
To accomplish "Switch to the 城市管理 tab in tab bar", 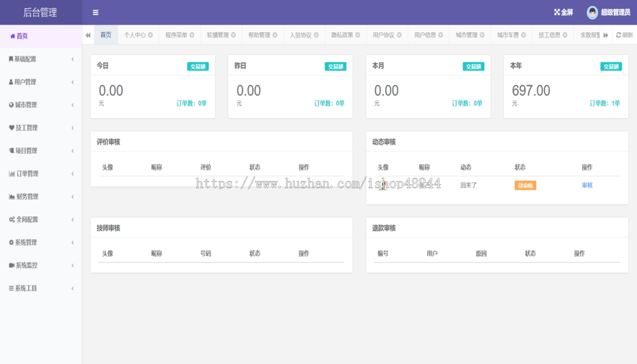I will coord(470,35).
